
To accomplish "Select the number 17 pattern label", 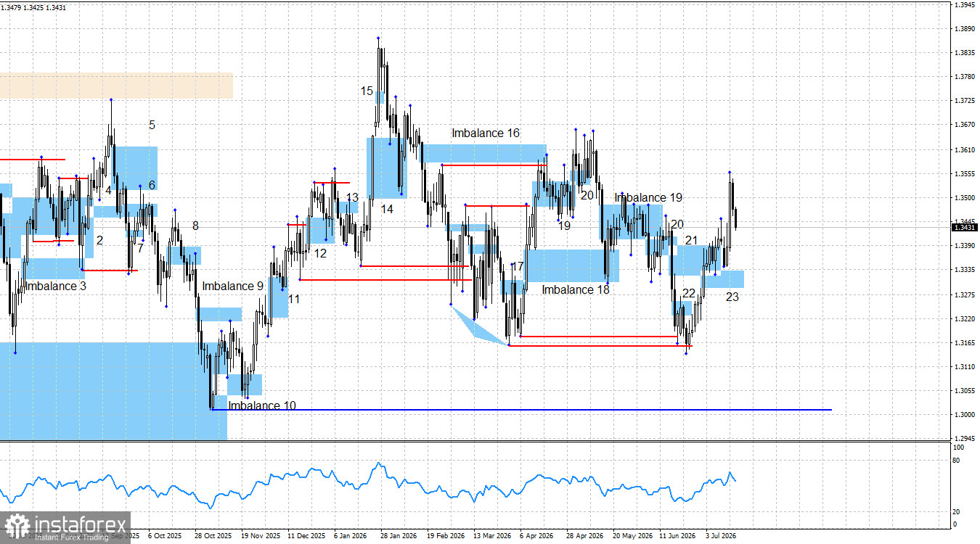I will (517, 267).
